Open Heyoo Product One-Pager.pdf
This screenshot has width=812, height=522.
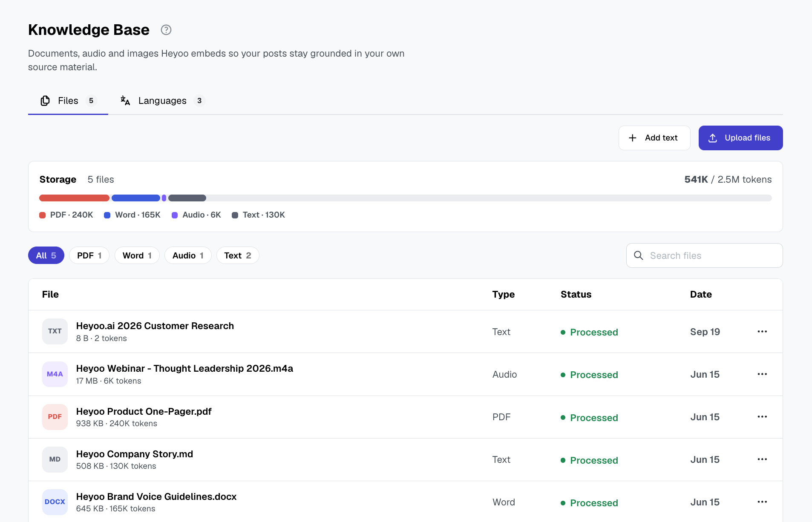(144, 411)
